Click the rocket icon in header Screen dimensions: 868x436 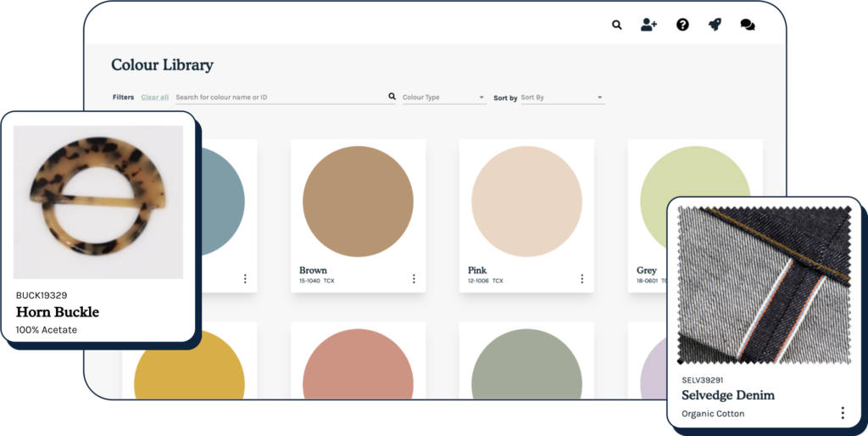(715, 25)
